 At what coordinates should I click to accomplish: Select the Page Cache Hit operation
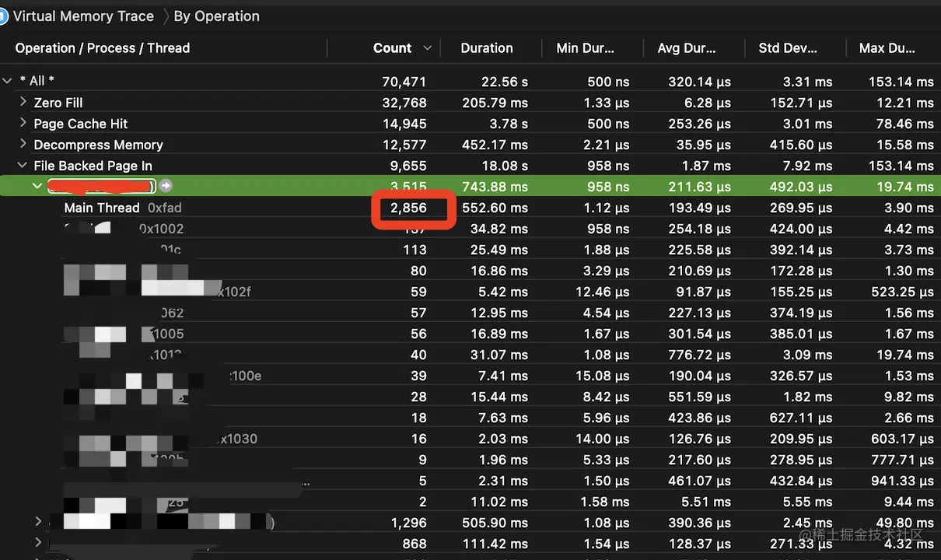(x=81, y=124)
